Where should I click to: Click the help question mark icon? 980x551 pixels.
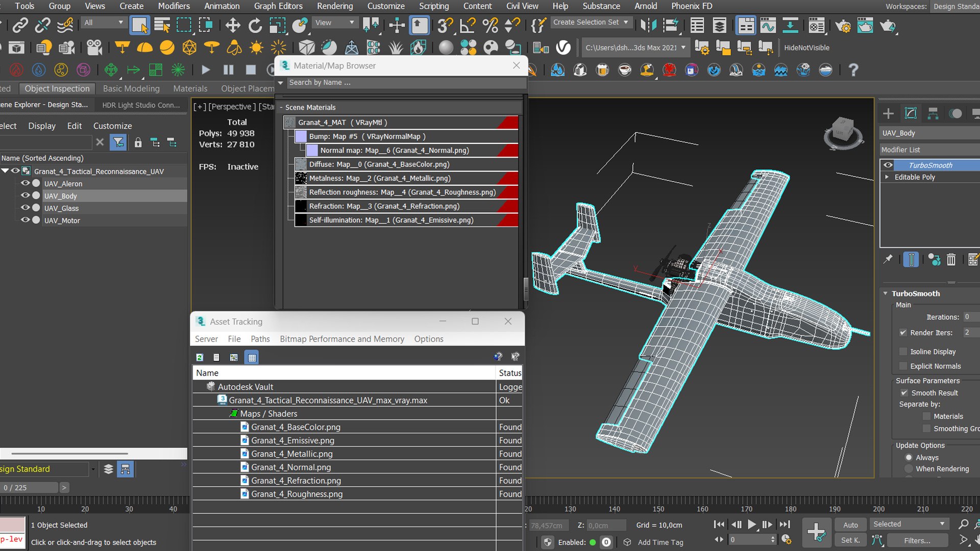[853, 70]
